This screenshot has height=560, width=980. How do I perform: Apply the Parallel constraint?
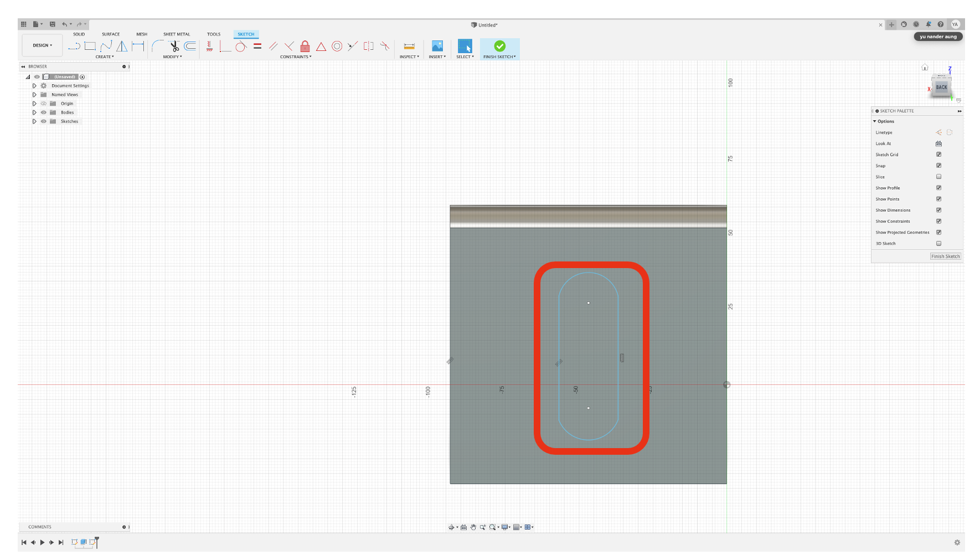pyautogui.click(x=273, y=46)
